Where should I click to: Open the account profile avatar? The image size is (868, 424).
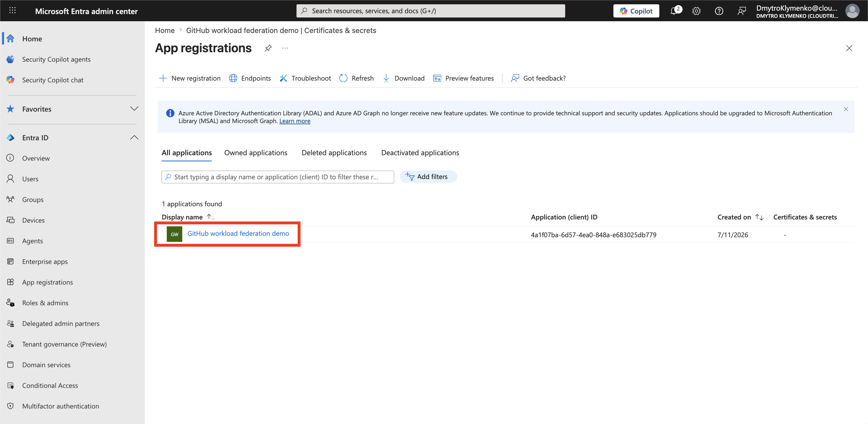852,11
